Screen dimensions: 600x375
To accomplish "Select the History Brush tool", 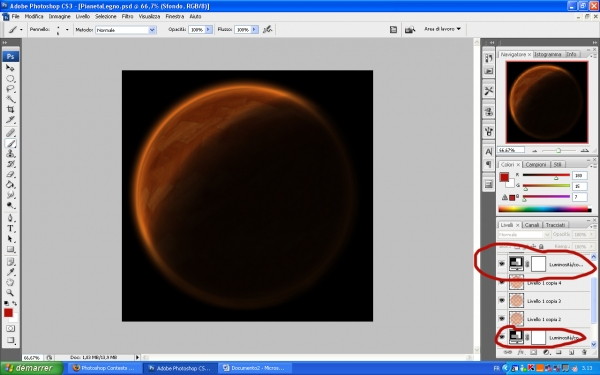I will [10, 164].
